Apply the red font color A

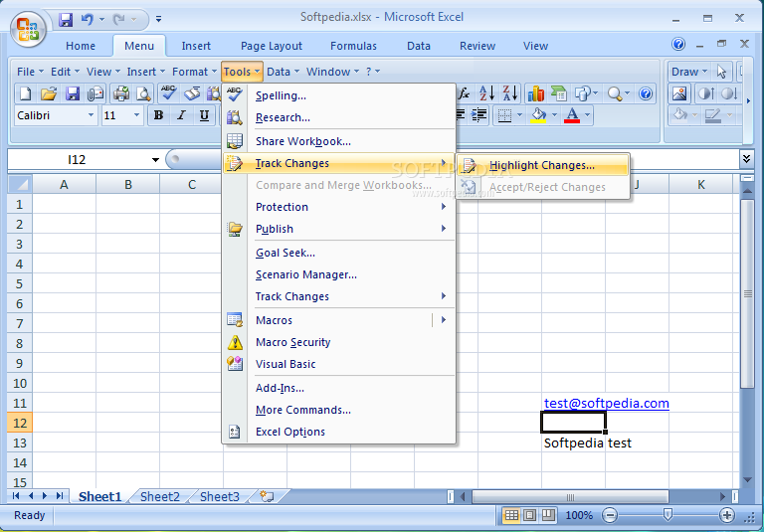[572, 115]
